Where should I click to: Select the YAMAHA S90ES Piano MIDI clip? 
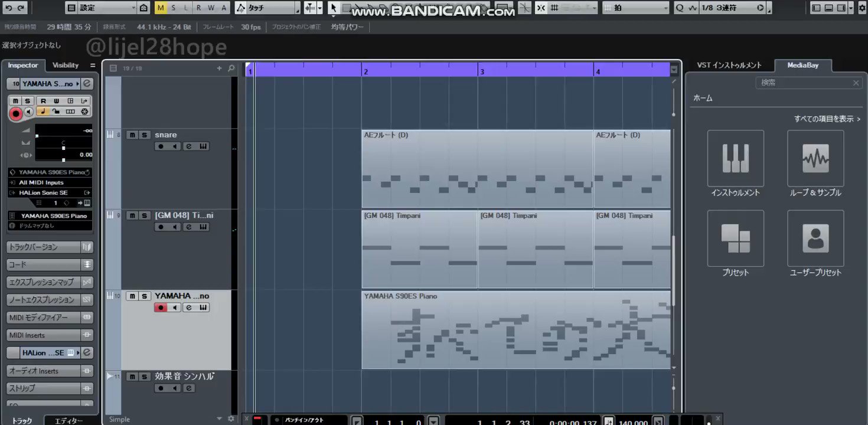(516, 330)
